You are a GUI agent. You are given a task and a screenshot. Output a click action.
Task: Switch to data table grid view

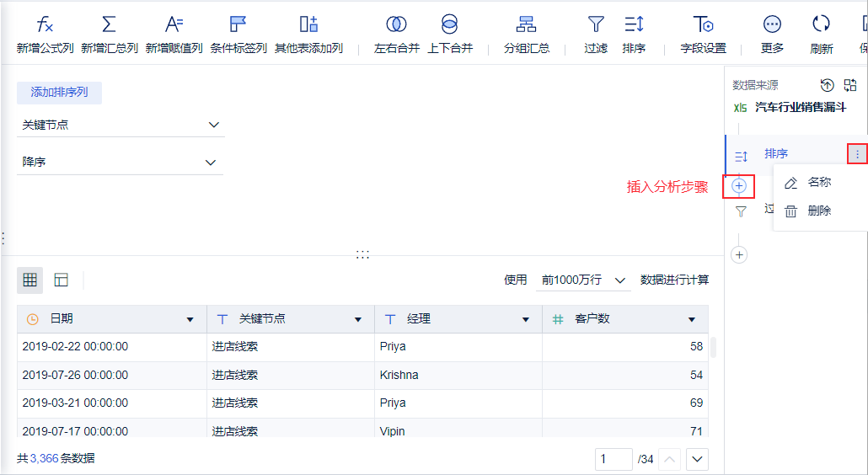coord(29,280)
